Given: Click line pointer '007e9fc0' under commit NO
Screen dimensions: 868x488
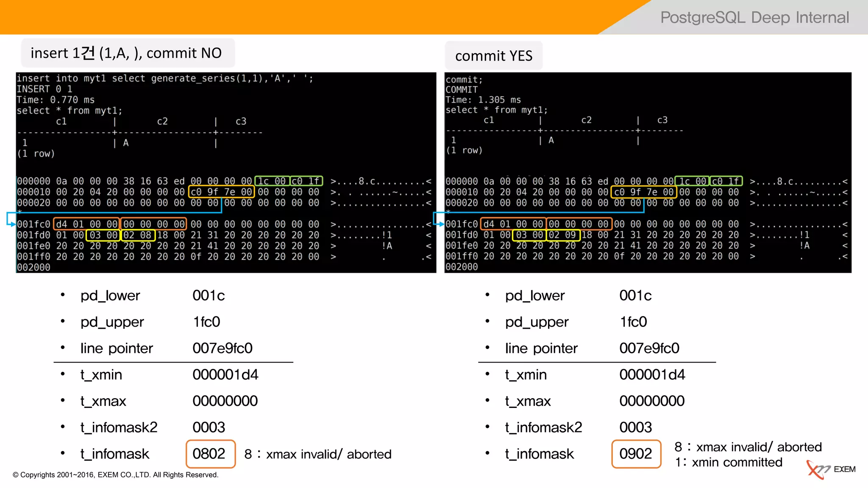Looking at the screenshot, I should point(223,348).
